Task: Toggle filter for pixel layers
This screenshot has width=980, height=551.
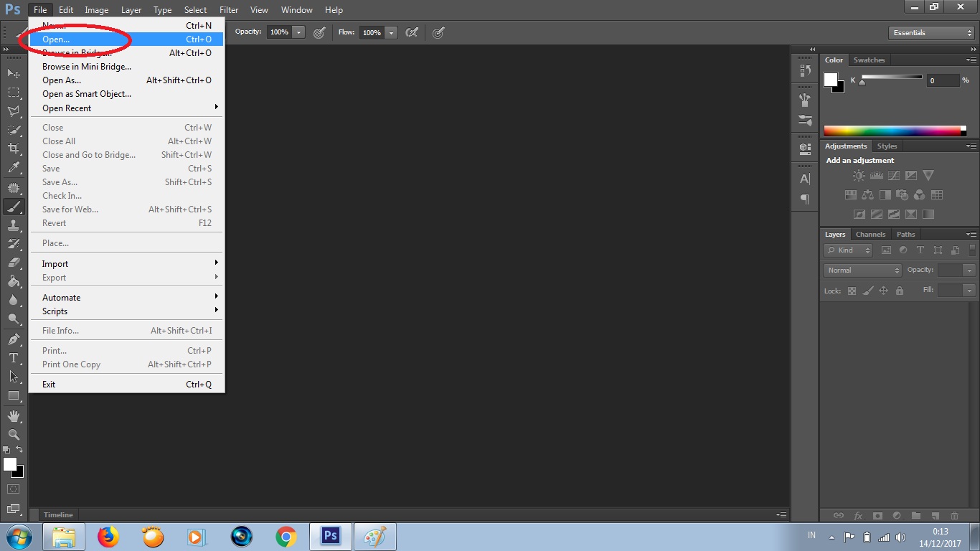Action: (x=886, y=250)
